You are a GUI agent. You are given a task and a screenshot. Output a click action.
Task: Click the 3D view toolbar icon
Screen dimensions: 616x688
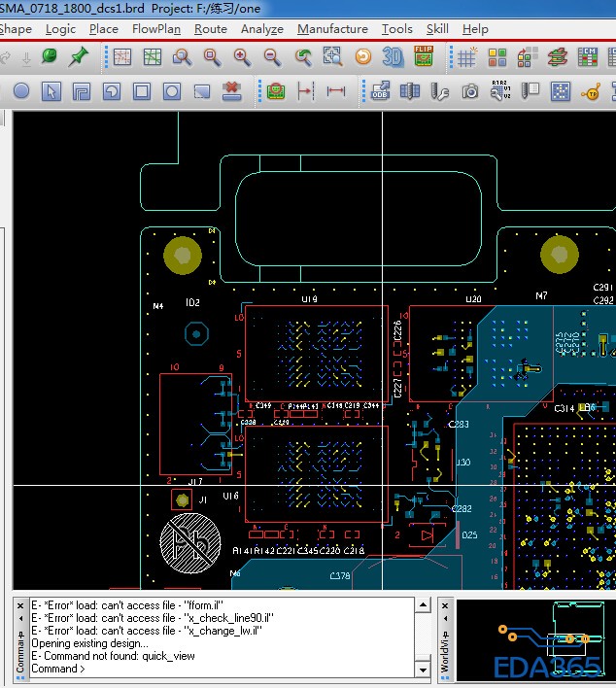click(x=394, y=57)
